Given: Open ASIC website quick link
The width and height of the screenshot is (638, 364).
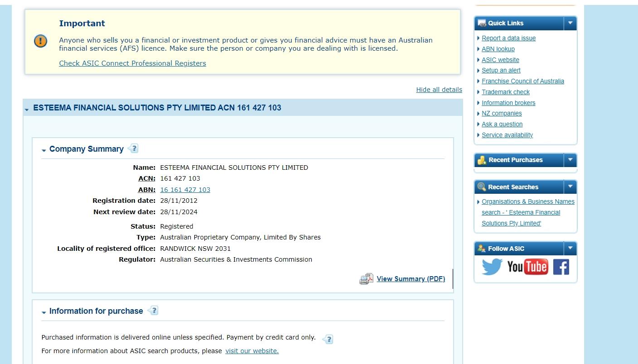Looking at the screenshot, I should 500,60.
